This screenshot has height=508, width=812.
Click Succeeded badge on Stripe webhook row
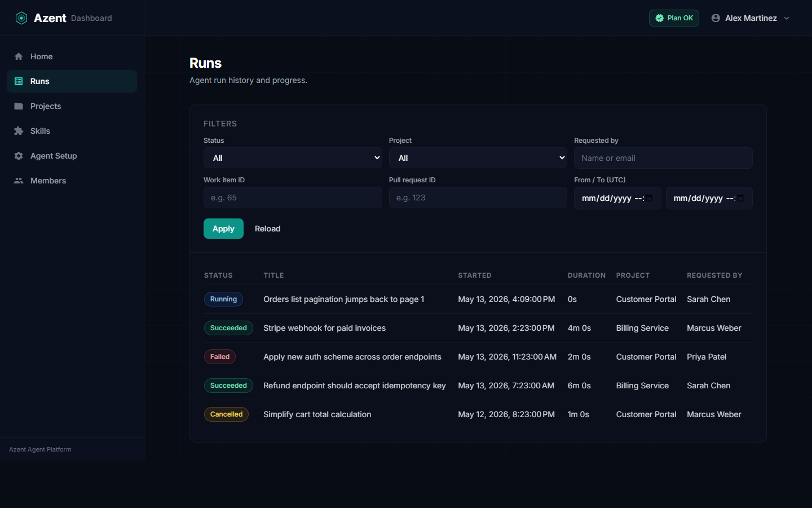(228, 328)
